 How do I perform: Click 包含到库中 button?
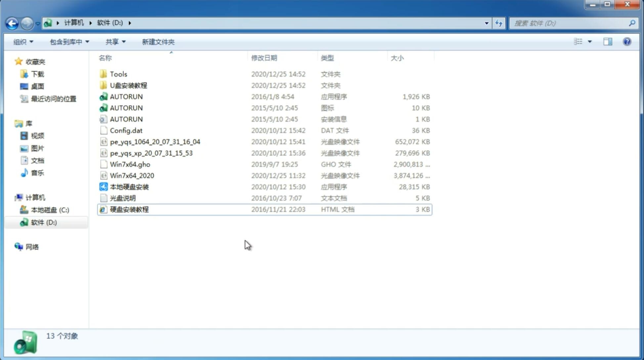point(68,41)
